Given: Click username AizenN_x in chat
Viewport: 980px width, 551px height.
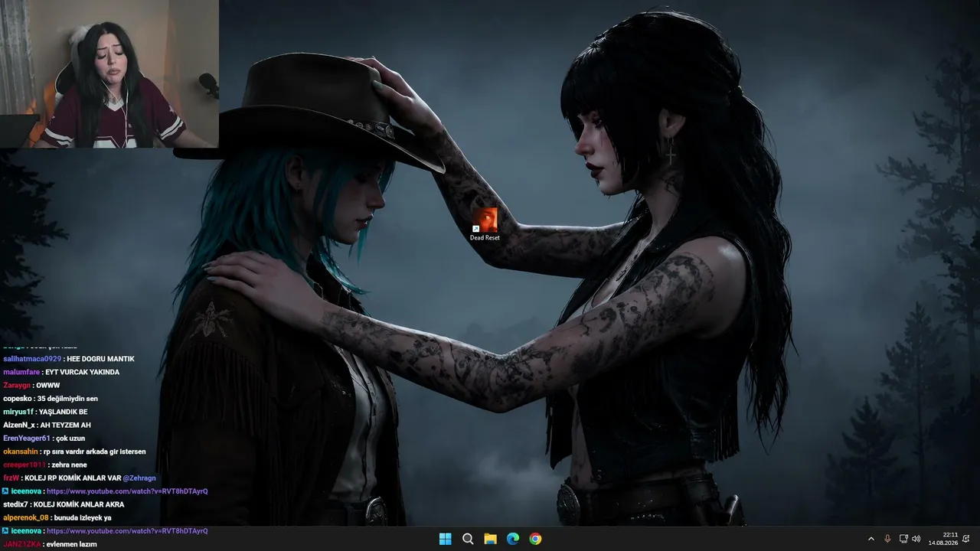Looking at the screenshot, I should [x=20, y=425].
